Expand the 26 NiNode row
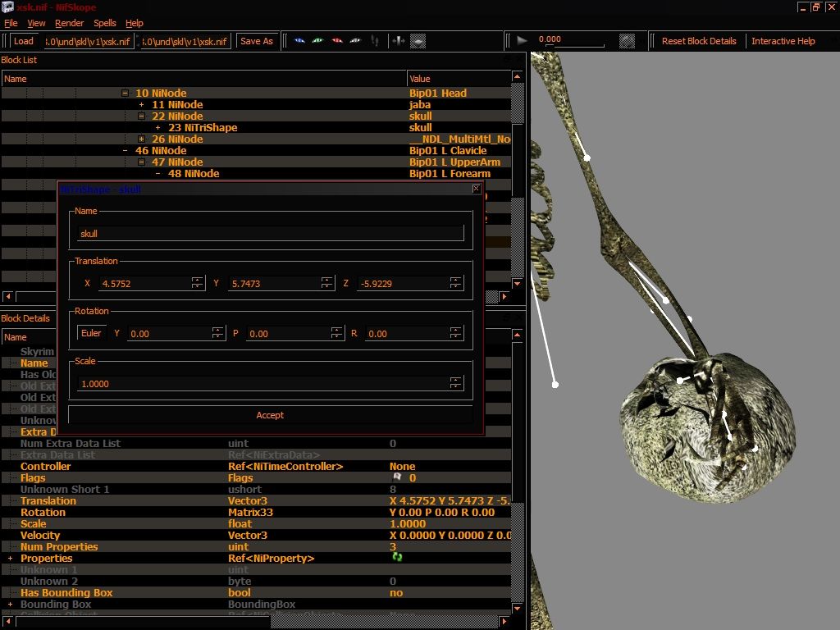The height and width of the screenshot is (630, 840). point(141,139)
